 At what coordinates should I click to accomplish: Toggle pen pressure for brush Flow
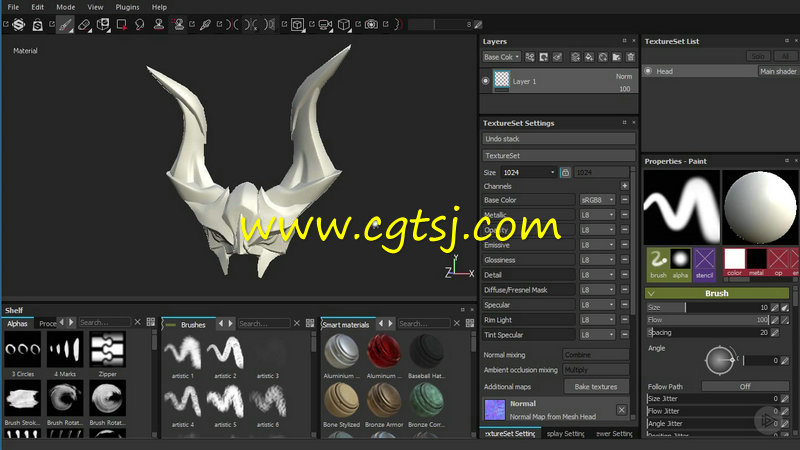(x=785, y=320)
